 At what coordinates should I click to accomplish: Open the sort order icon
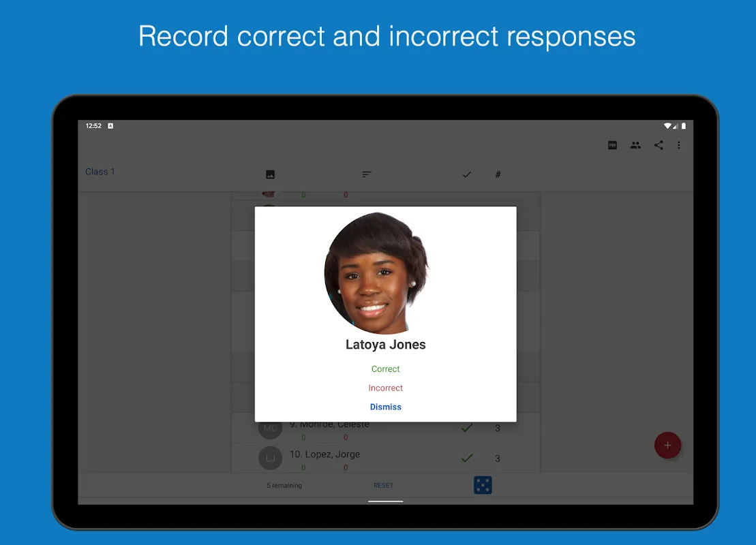pos(367,174)
